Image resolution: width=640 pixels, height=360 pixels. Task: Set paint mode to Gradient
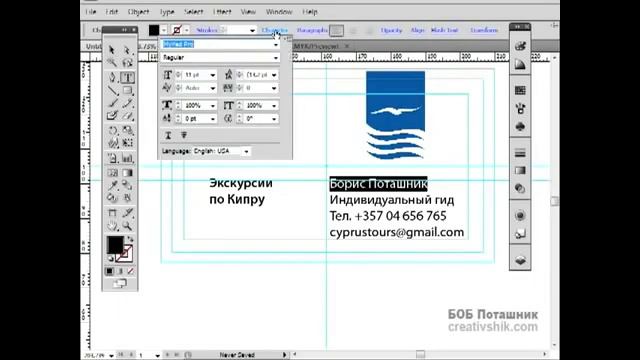[x=120, y=271]
